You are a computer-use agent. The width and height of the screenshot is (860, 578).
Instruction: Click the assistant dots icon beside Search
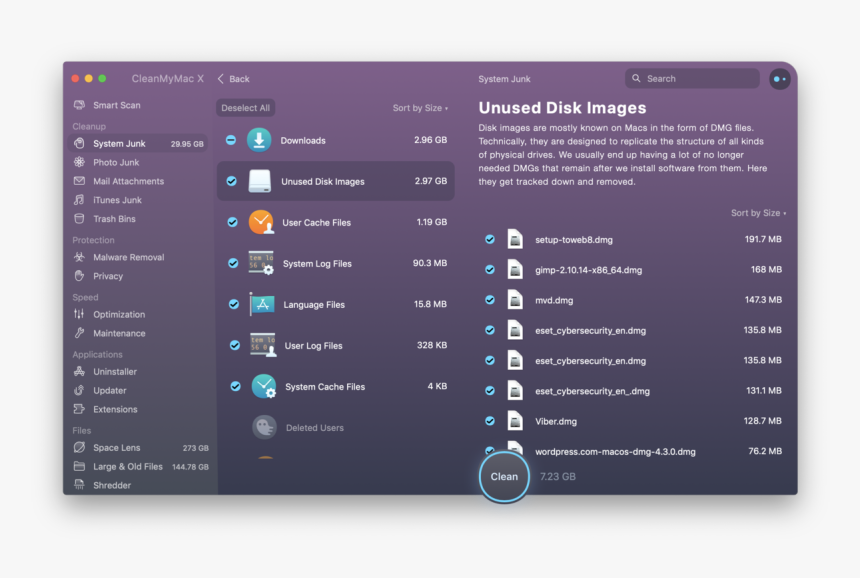tap(779, 79)
